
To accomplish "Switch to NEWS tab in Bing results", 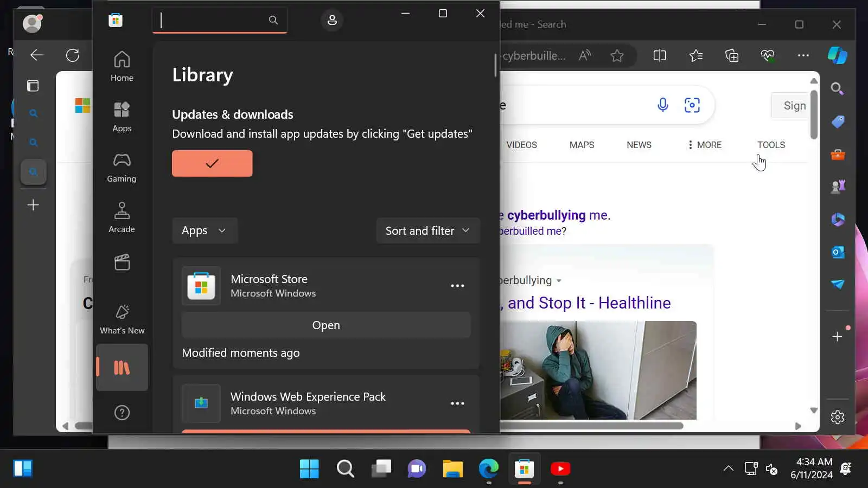I will pos(639,145).
